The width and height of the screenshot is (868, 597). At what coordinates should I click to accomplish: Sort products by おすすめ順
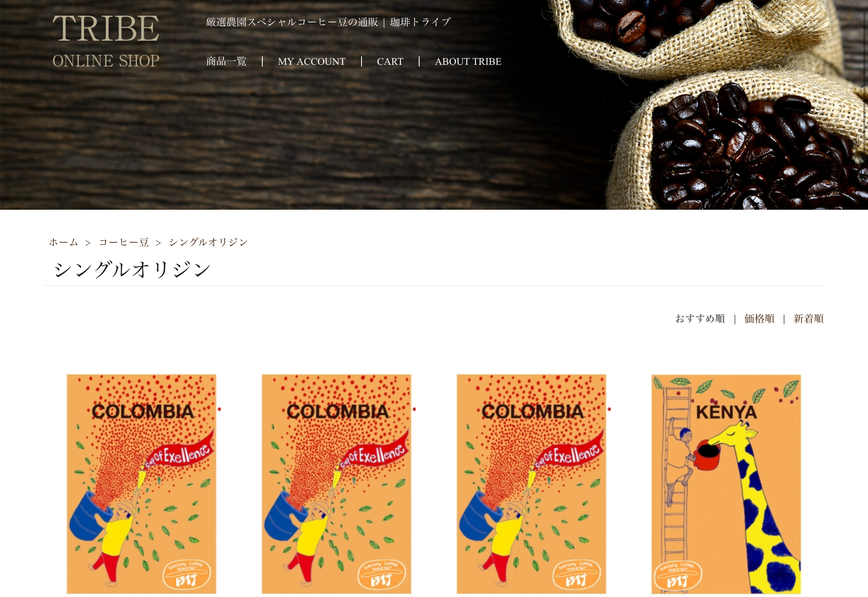700,319
